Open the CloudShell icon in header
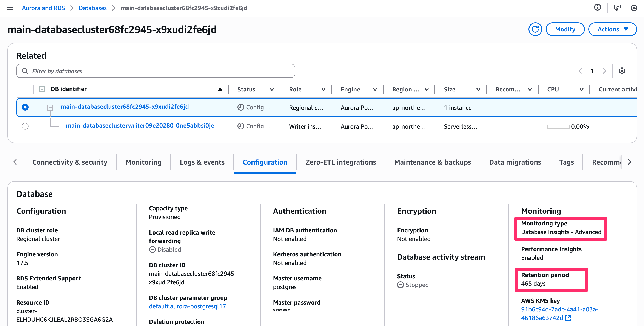 pyautogui.click(x=618, y=8)
